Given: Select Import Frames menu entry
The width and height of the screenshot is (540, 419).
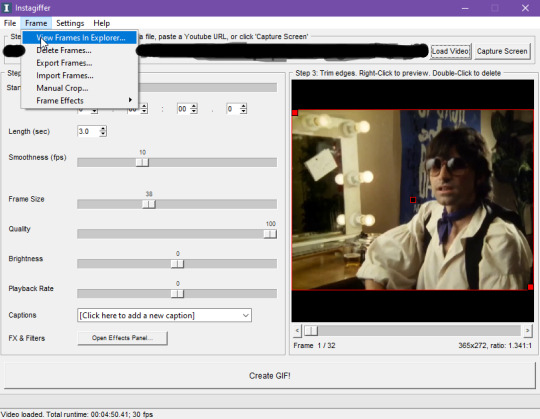Looking at the screenshot, I should (x=79, y=75).
